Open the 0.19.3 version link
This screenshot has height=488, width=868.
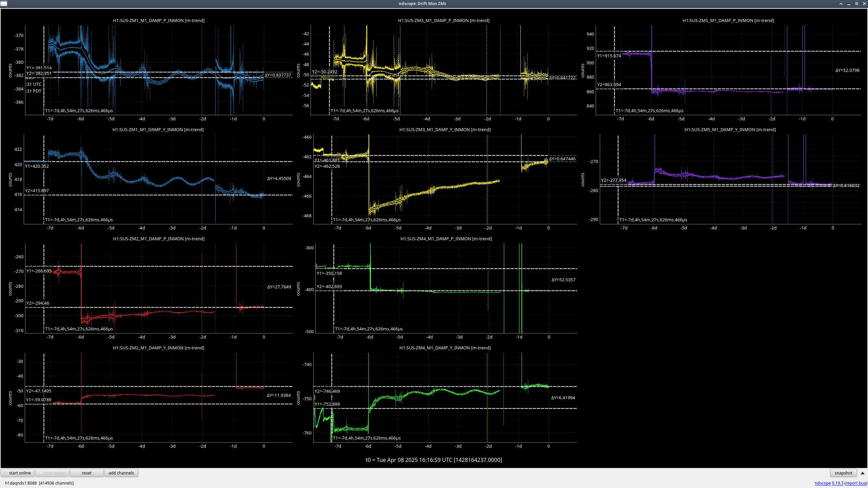point(837,483)
